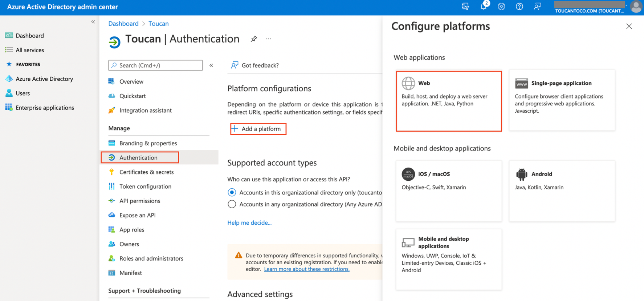Choose the Web platform card

click(449, 101)
